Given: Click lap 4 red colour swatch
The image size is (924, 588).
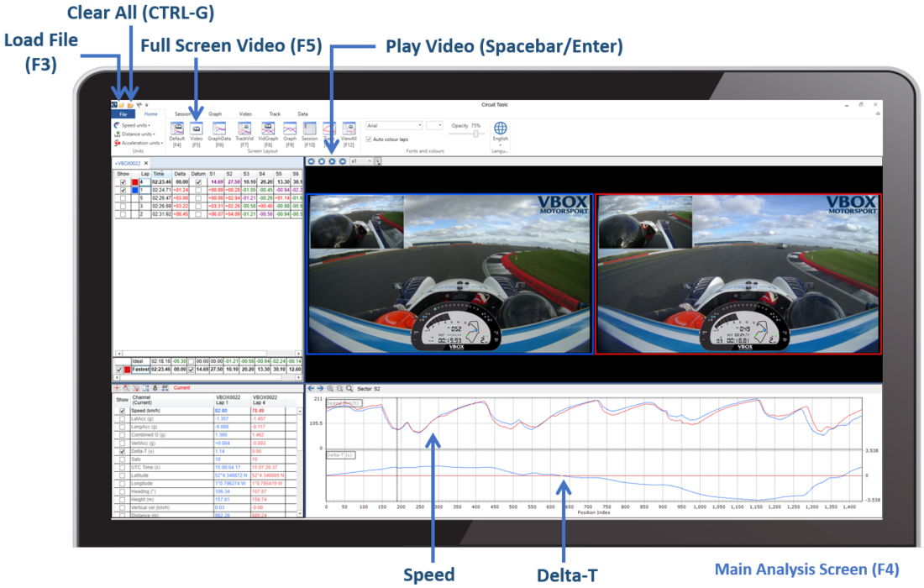Looking at the screenshot, I should [134, 182].
